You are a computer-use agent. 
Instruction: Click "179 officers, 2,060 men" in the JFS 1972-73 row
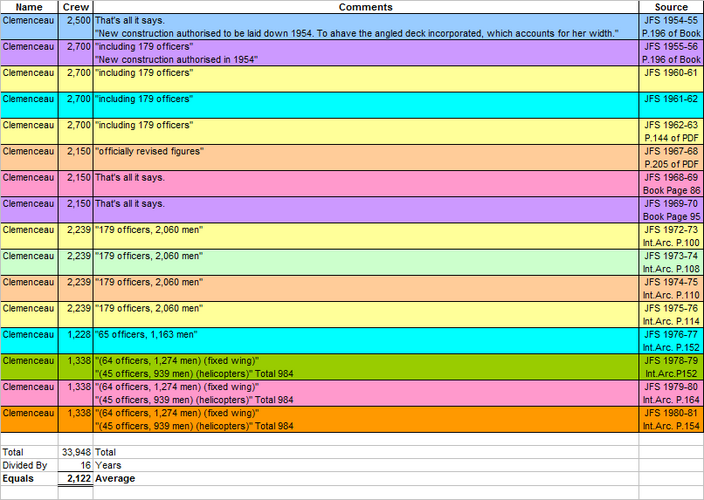click(x=149, y=230)
